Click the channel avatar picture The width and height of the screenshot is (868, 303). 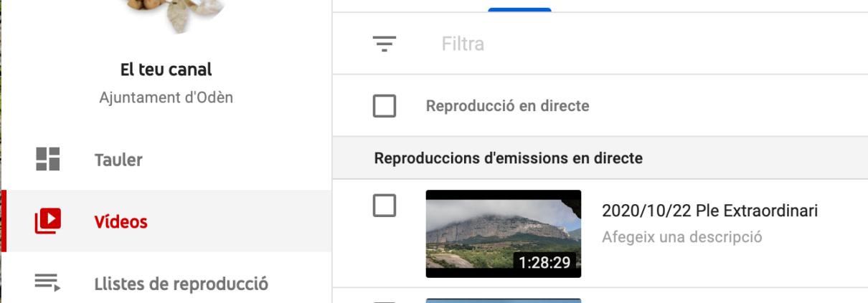tap(166, 14)
